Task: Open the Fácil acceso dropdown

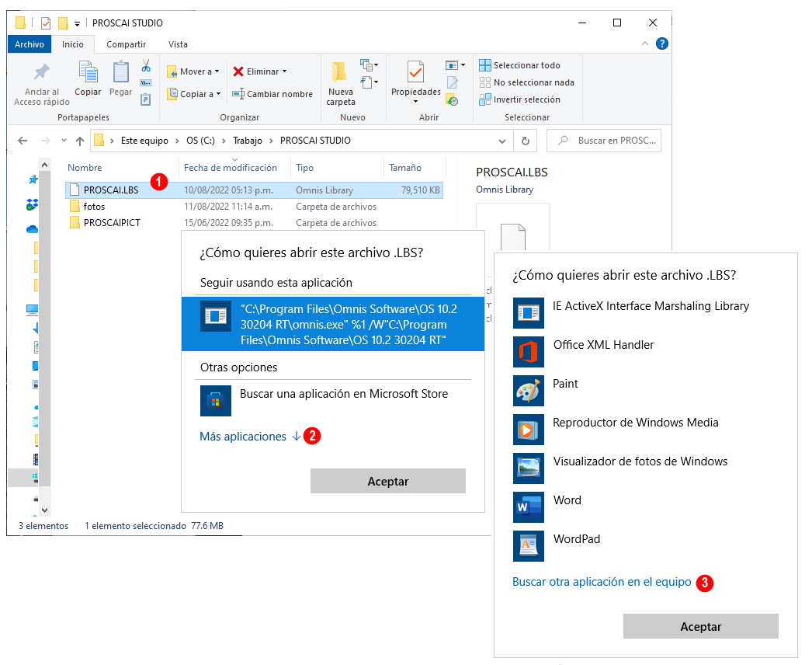Action: [x=370, y=82]
